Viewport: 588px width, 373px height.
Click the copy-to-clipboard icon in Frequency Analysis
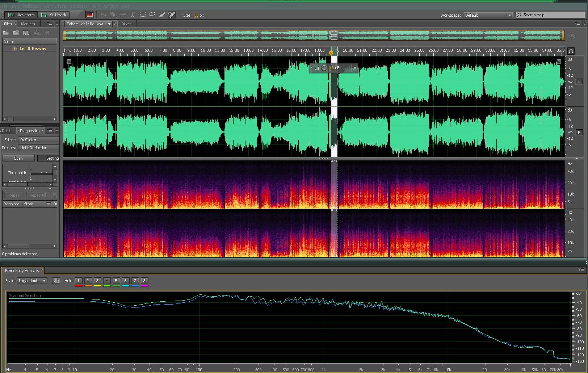pyautogui.click(x=56, y=281)
